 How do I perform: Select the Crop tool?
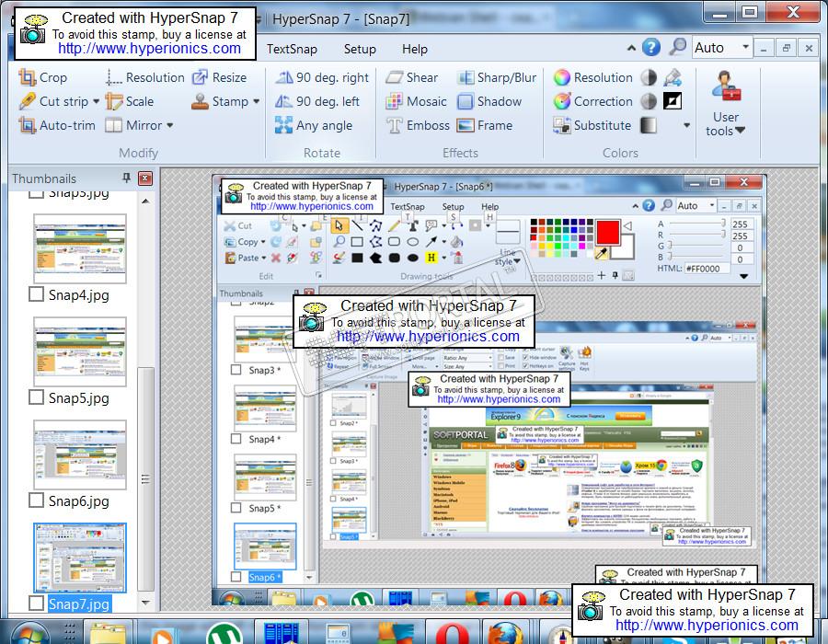pos(42,77)
